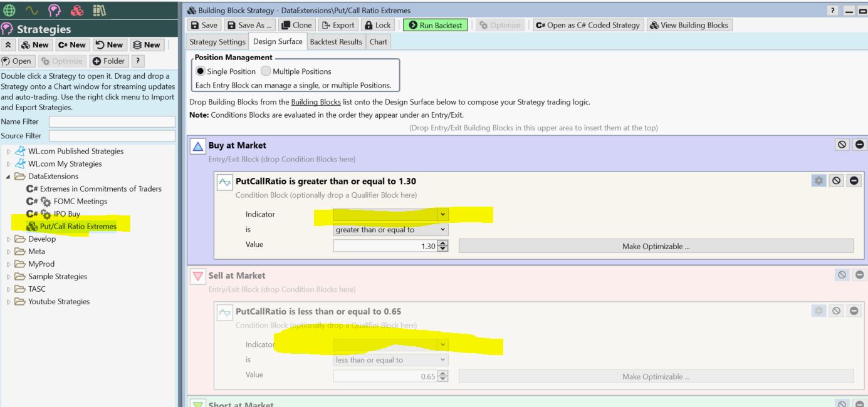Click the Name Filter input field
Screen dimensions: 868x407
pyautogui.click(x=112, y=121)
